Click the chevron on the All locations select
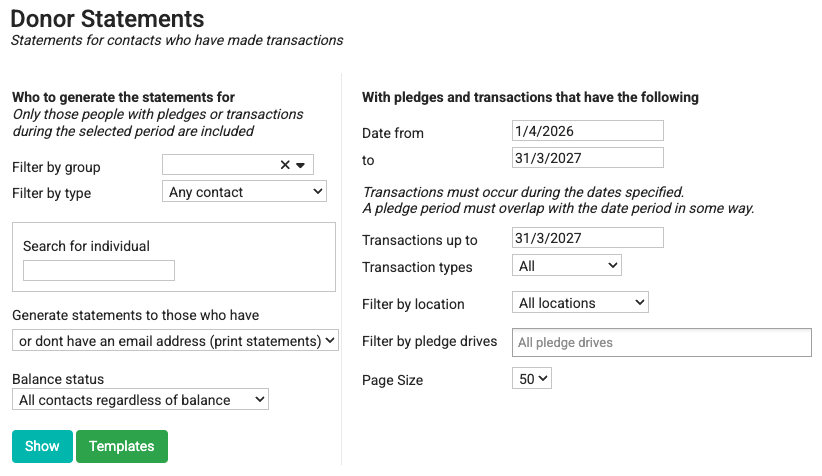The image size is (822, 476). coord(640,302)
